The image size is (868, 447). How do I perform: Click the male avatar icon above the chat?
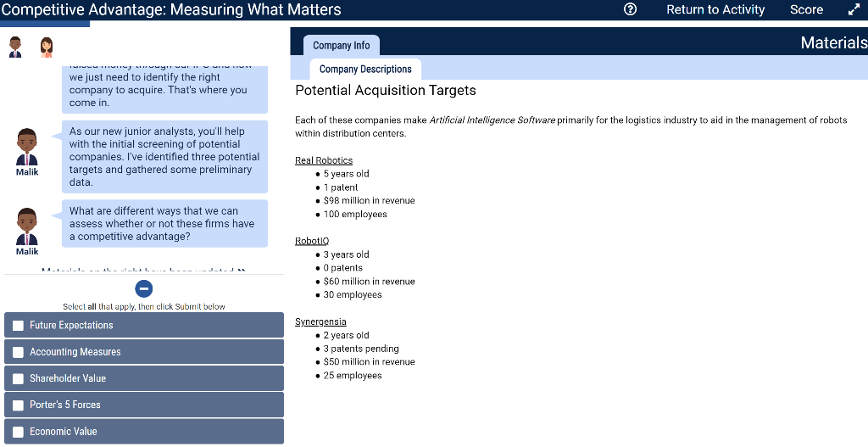(15, 47)
